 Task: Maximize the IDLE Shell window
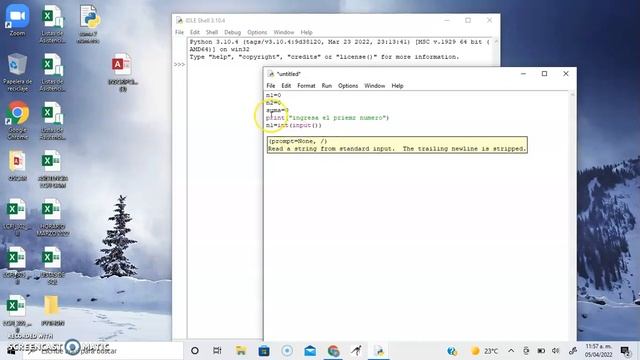(468, 20)
